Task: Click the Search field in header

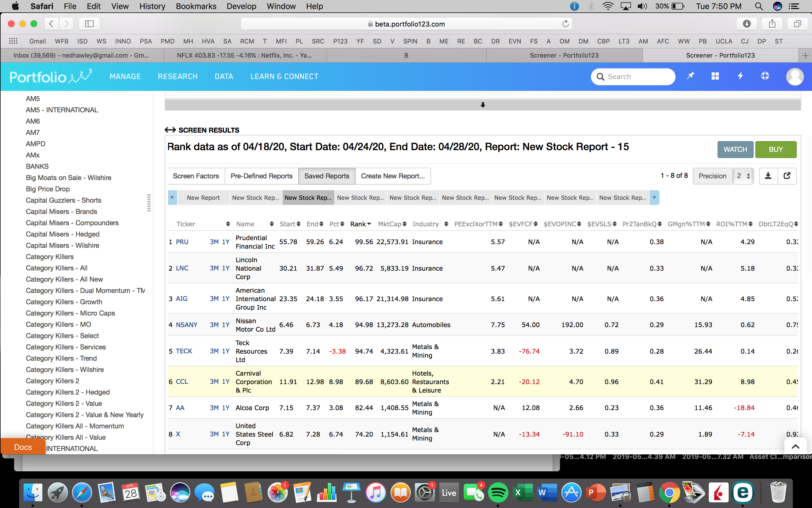Action: tap(633, 76)
